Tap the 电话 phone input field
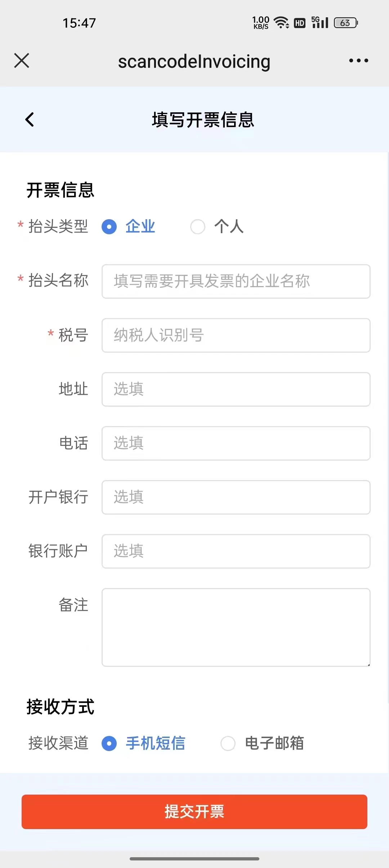This screenshot has height=868, width=389. (x=236, y=443)
